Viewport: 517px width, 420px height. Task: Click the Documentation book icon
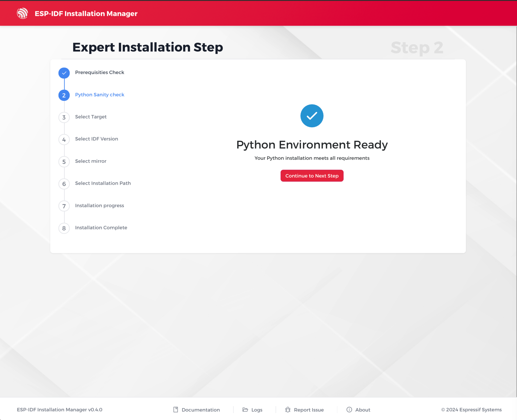pos(175,410)
